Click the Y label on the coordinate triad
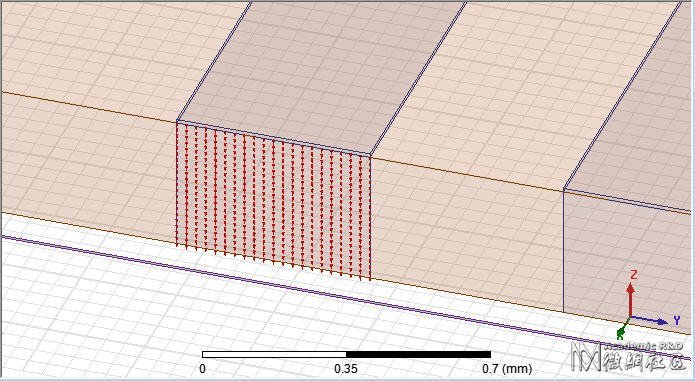Screen dimensions: 695x381 pyautogui.click(x=676, y=320)
